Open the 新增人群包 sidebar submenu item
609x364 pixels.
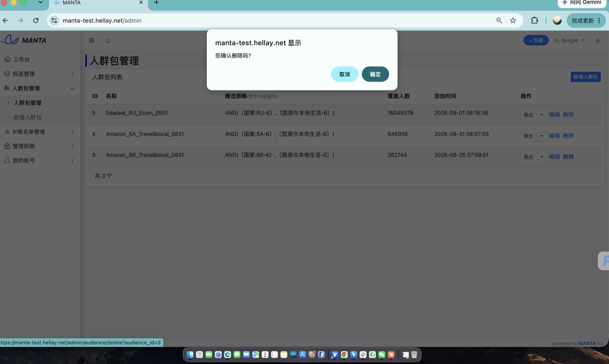28,117
